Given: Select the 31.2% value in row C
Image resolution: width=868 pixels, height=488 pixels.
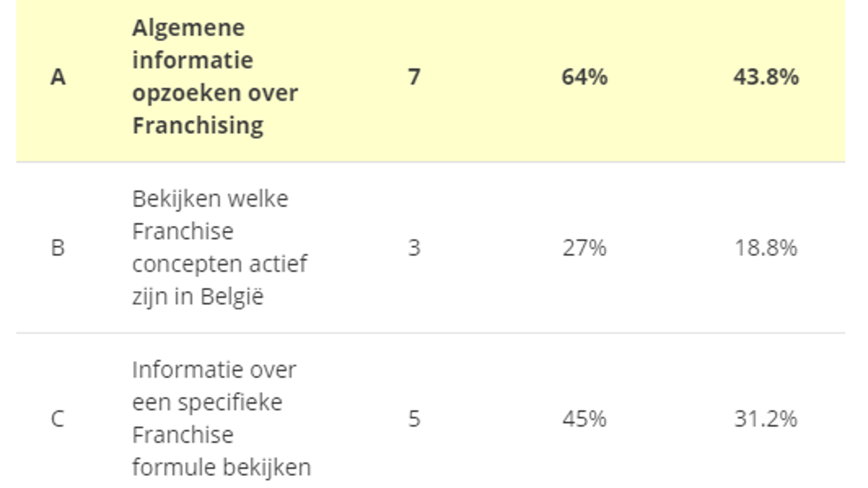Looking at the screenshot, I should 766,418.
